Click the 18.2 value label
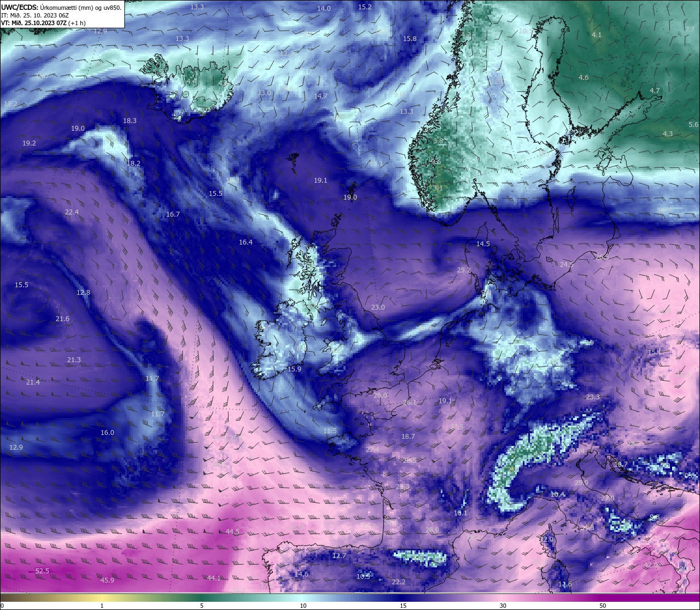 click(x=133, y=163)
